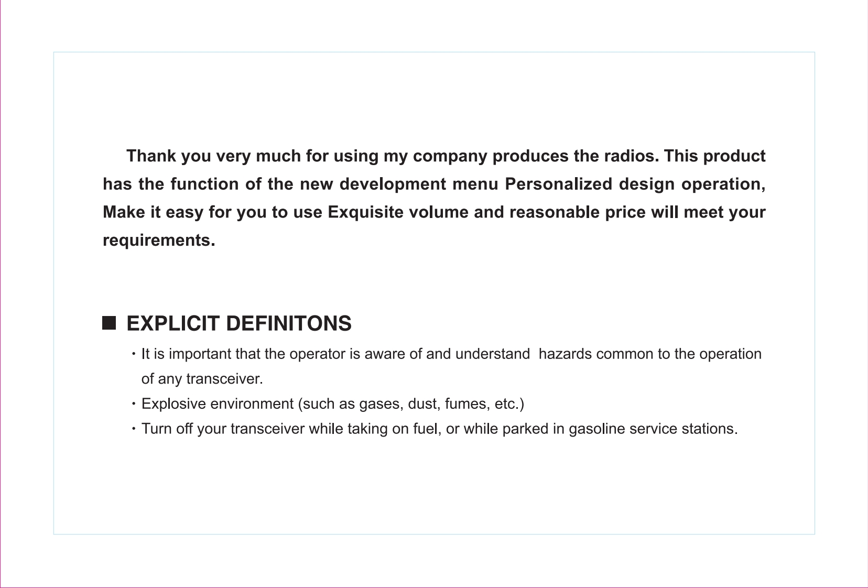The image size is (868, 588).
Task: Click the black square bullet beside EXPLICIT DEFINITONS
Action: (x=108, y=323)
